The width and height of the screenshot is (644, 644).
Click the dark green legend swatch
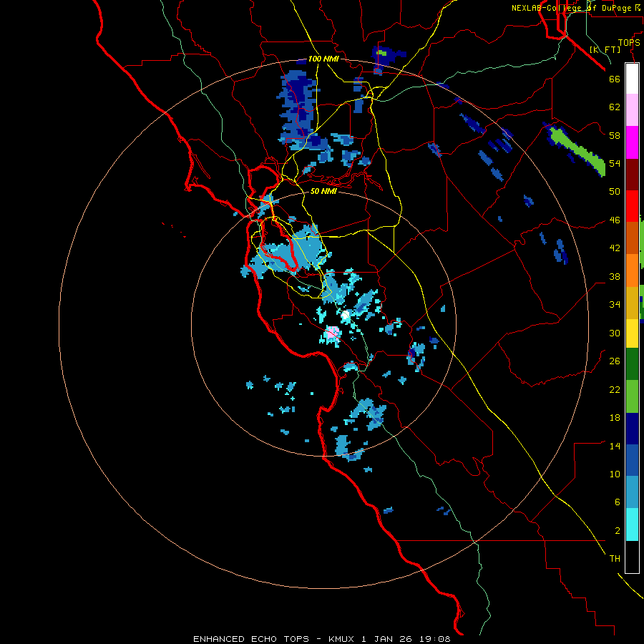pyautogui.click(x=632, y=364)
